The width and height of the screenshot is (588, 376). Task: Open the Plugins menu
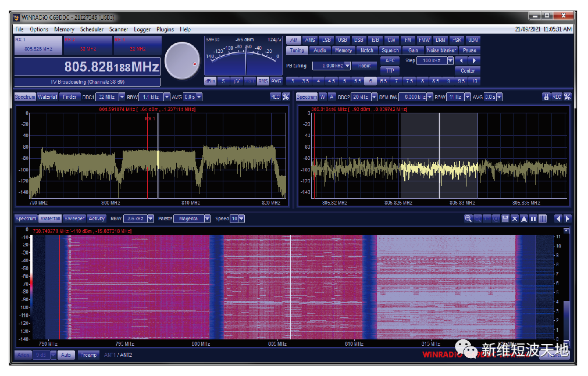(x=165, y=29)
